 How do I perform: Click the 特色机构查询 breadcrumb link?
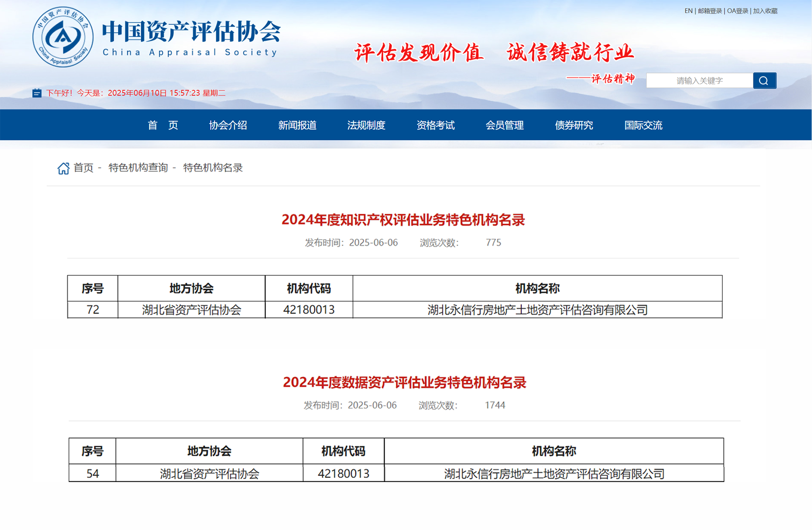click(138, 168)
